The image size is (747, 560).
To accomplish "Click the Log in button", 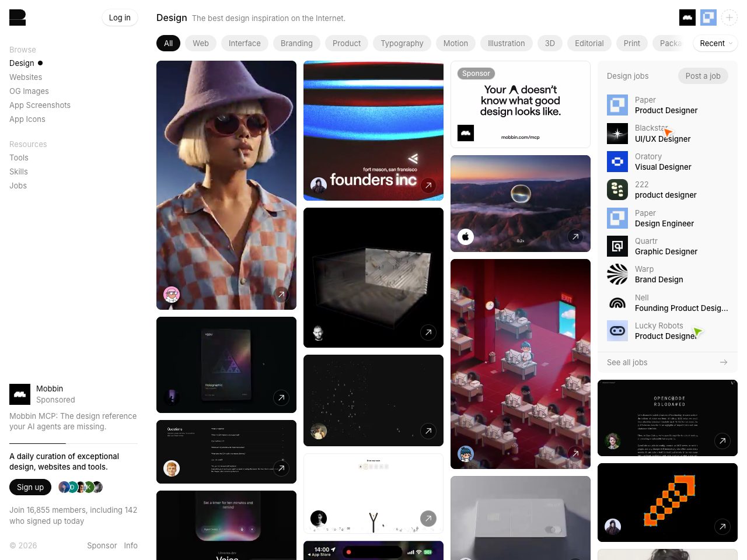I will 120,17.
